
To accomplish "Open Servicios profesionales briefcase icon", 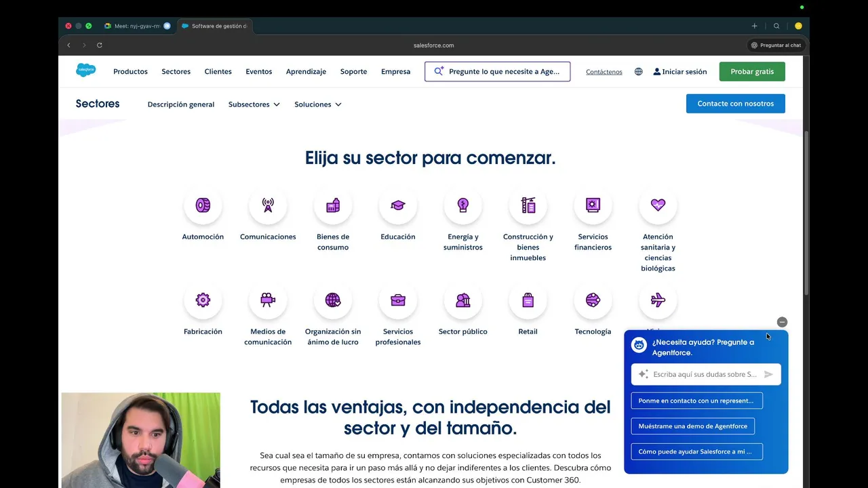I will [x=398, y=300].
